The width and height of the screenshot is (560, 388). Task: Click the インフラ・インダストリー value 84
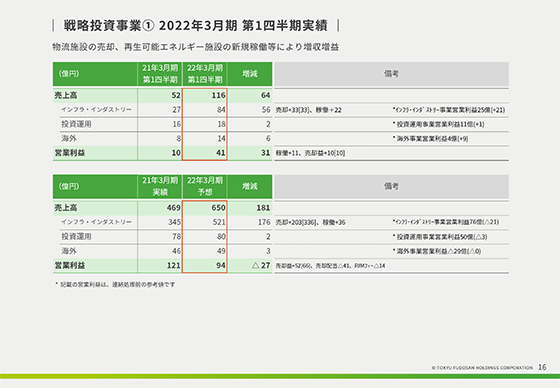coord(221,110)
